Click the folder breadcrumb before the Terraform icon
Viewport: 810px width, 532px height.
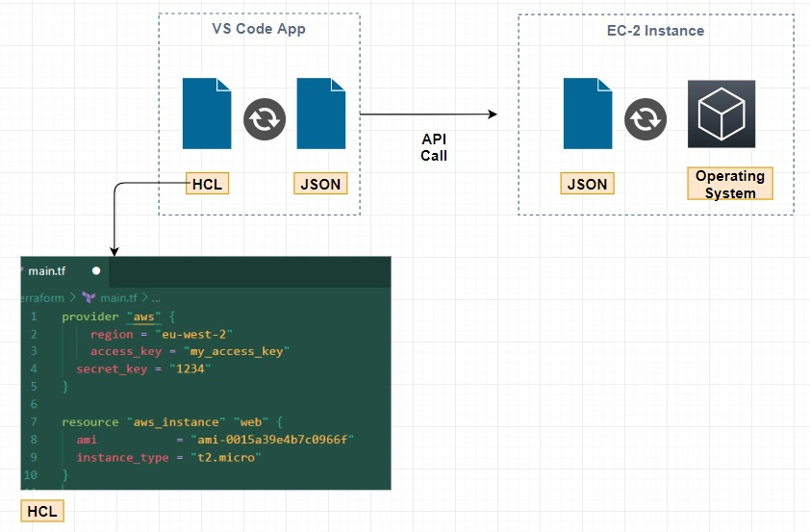pyautogui.click(x=42, y=298)
